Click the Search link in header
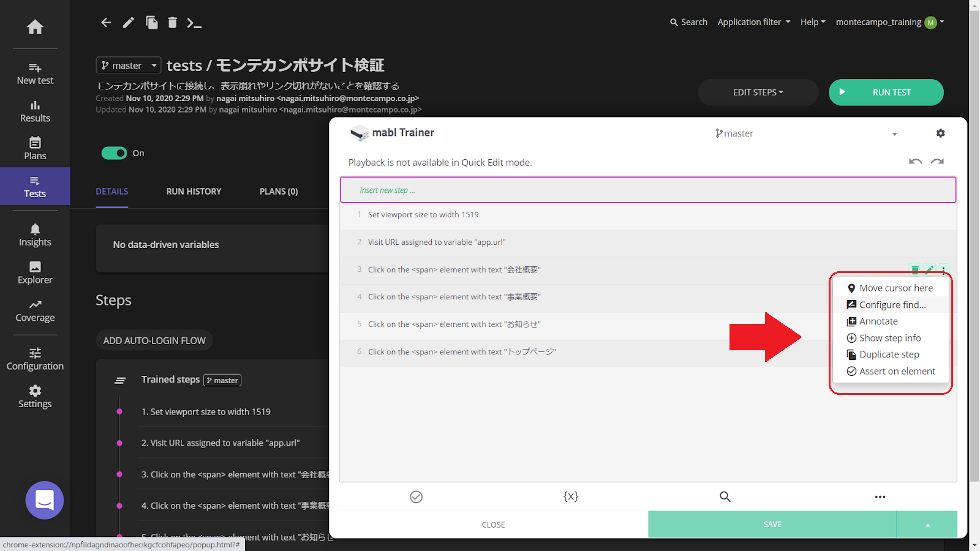 point(688,22)
